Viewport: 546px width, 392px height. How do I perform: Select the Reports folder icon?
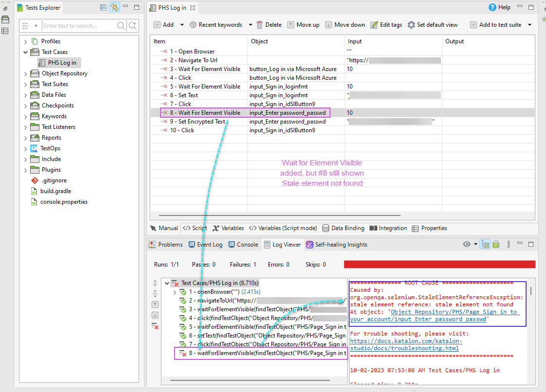click(x=35, y=138)
